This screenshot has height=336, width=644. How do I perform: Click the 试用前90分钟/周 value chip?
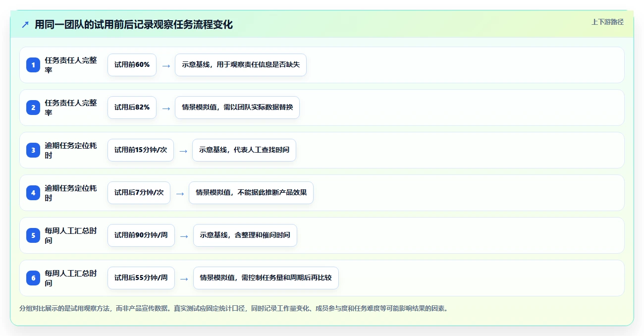141,235
